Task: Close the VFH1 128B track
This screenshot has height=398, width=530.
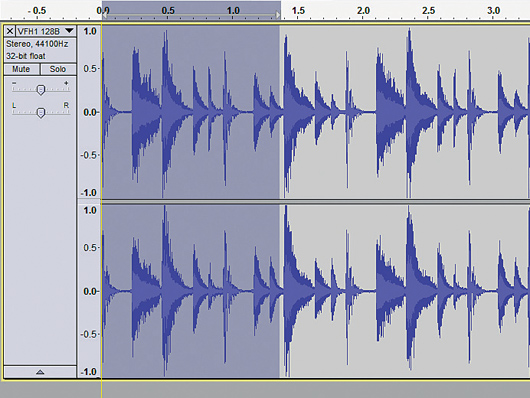Action: click(x=10, y=31)
